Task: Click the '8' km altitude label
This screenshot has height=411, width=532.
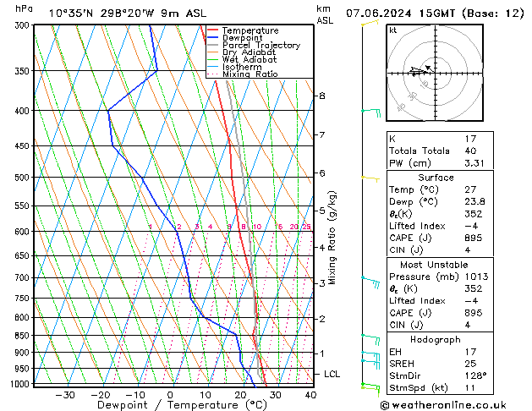Action: click(322, 96)
